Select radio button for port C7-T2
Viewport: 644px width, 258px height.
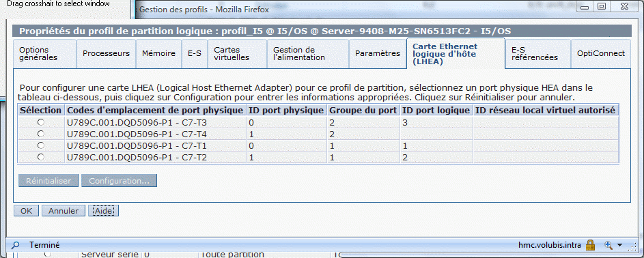(x=40, y=157)
